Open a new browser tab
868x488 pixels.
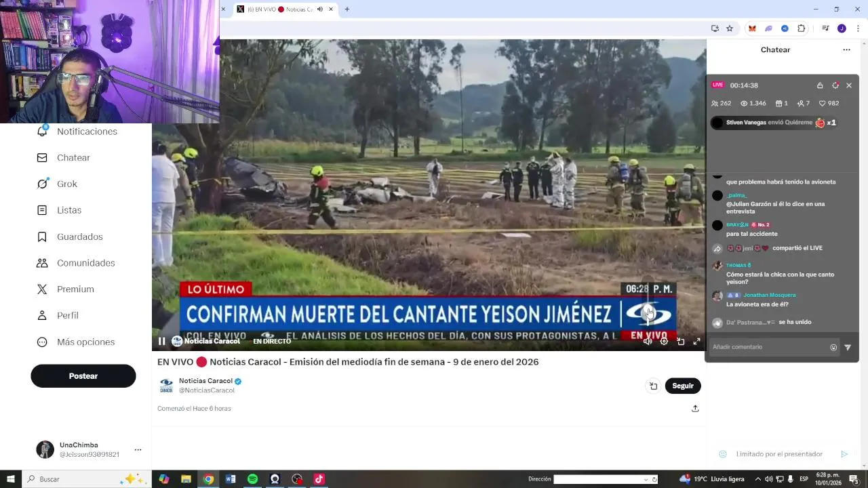347,9
